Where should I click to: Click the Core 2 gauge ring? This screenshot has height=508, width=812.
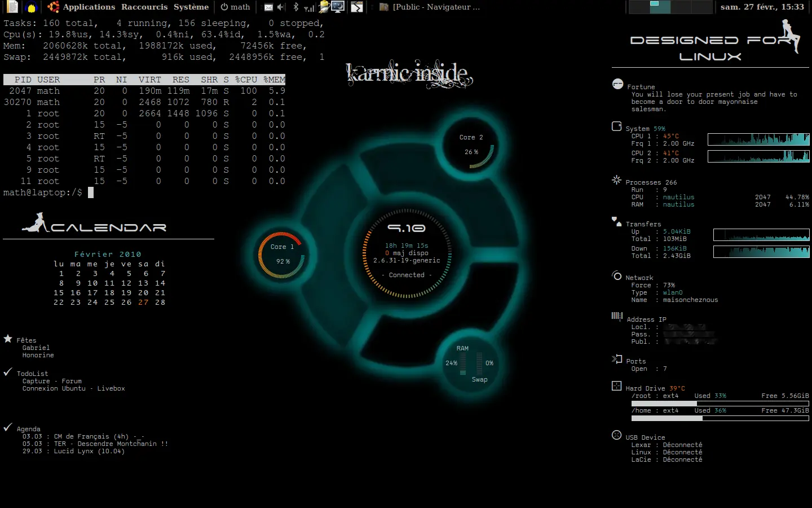tap(471, 146)
